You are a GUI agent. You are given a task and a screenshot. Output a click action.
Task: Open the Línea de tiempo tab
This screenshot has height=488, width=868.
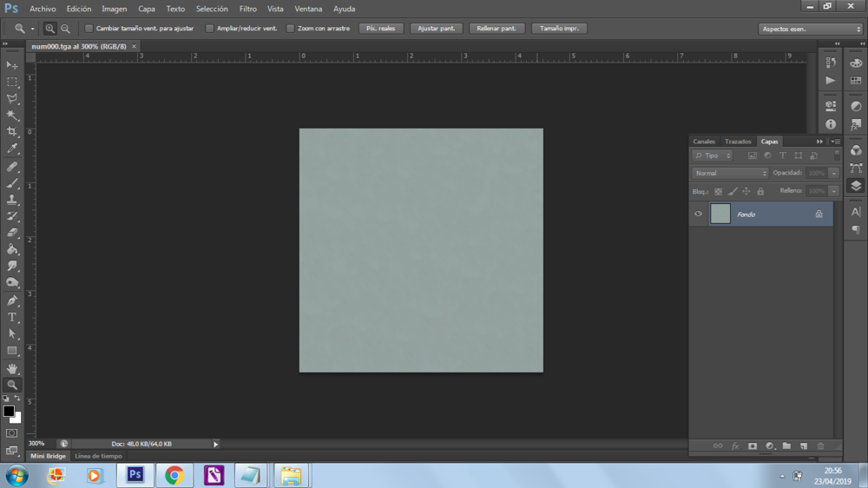[x=99, y=456]
